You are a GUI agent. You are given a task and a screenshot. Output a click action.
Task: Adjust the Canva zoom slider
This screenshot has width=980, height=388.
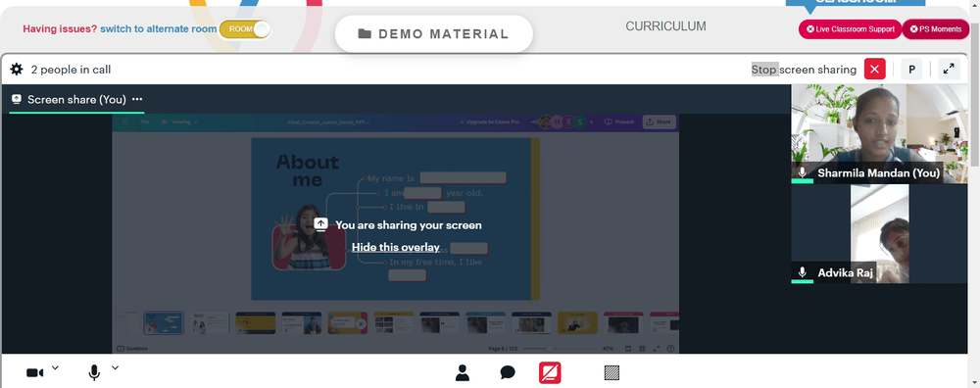tap(560, 348)
